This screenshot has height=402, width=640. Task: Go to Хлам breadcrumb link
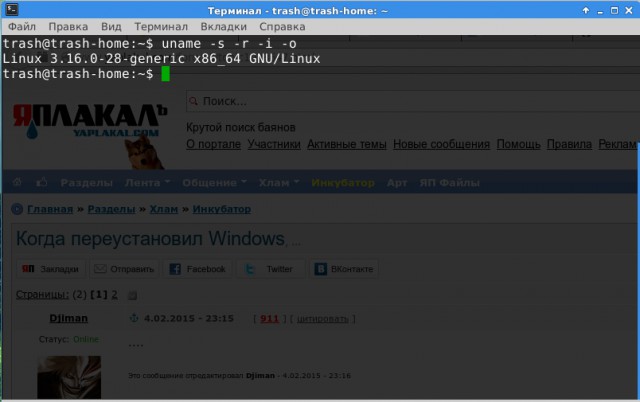(x=164, y=209)
